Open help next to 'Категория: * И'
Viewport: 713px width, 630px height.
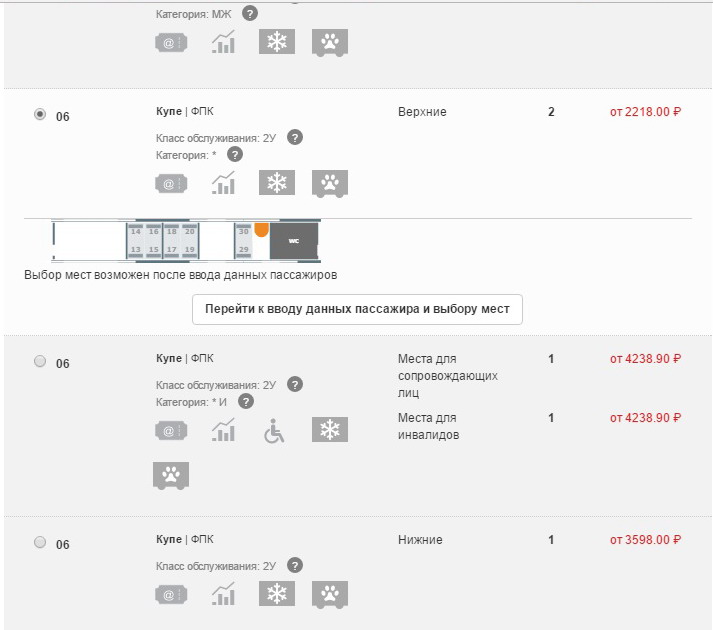[246, 401]
